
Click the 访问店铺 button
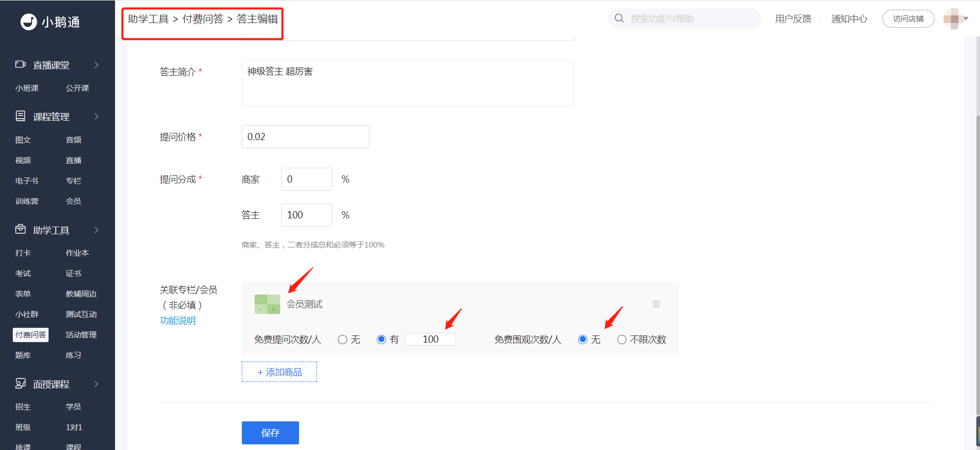click(908, 19)
